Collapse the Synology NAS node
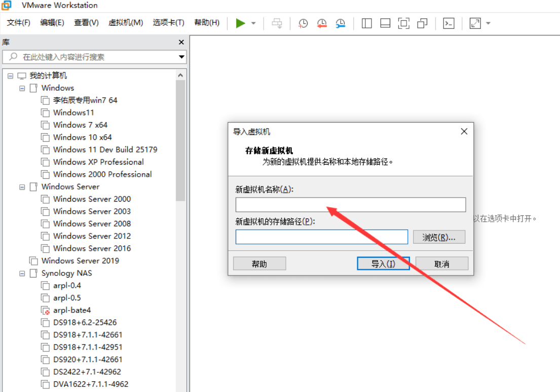This screenshot has height=392, width=560. 22,272
